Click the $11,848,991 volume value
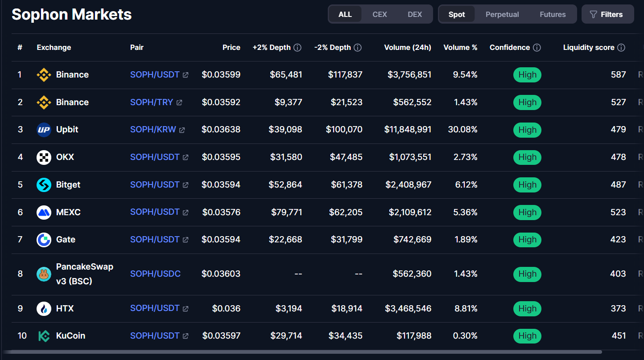 coord(408,129)
